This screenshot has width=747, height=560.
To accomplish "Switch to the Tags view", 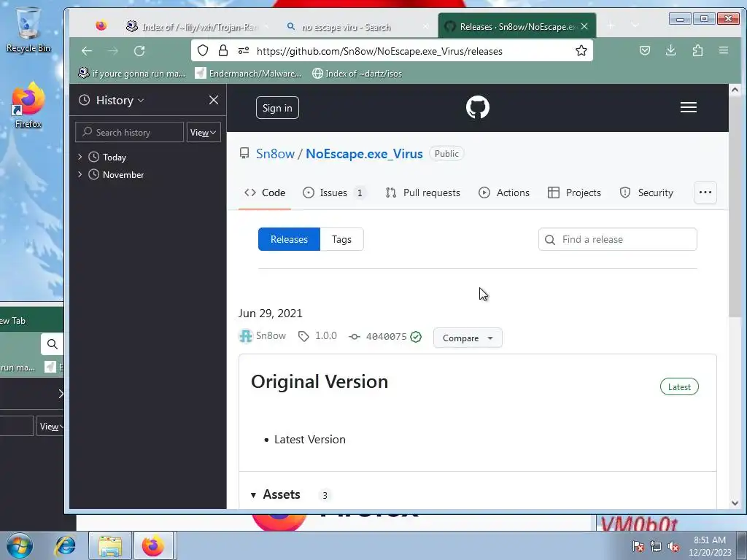I will point(341,239).
